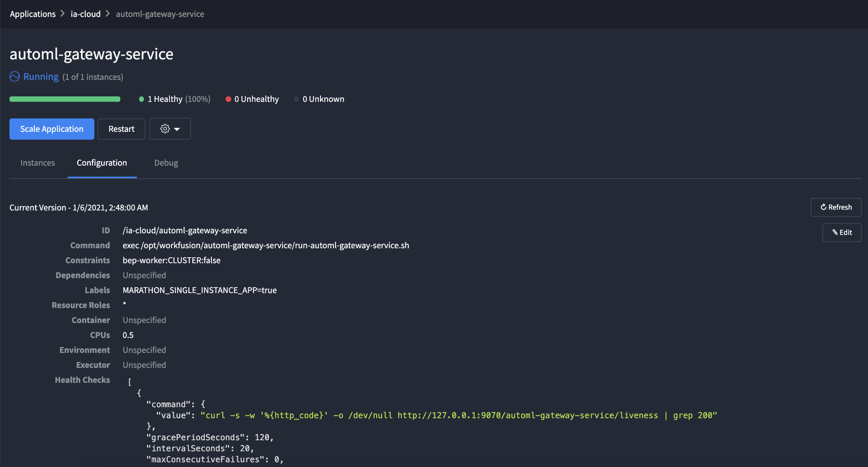Viewport: 868px width, 467px height.
Task: Click the Running status text
Action: click(x=41, y=76)
